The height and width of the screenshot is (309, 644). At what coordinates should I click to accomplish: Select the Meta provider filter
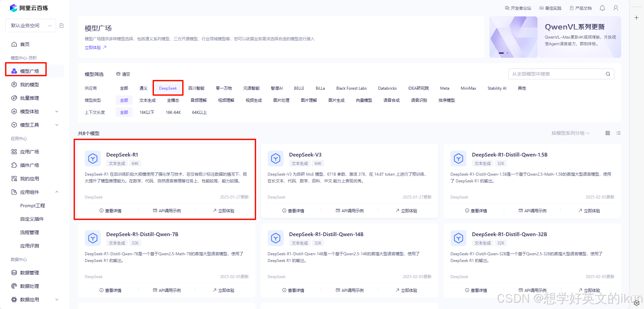click(445, 88)
